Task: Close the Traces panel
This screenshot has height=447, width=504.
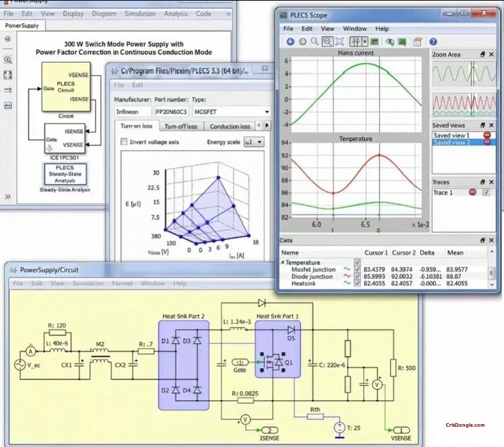Action: (x=491, y=182)
